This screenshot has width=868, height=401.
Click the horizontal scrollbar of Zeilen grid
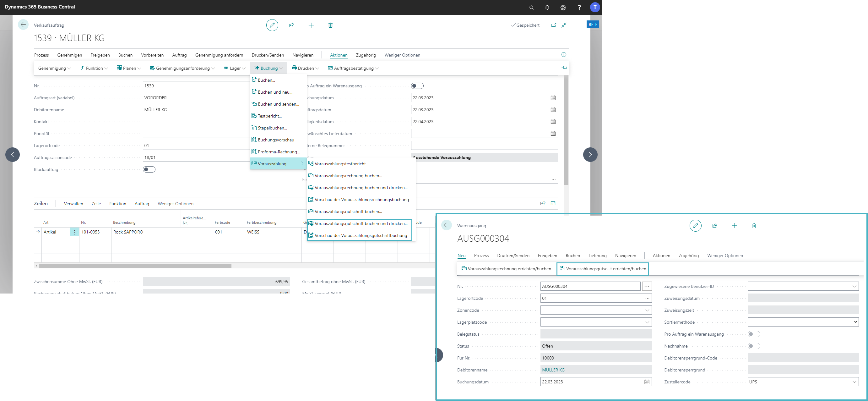(135, 266)
